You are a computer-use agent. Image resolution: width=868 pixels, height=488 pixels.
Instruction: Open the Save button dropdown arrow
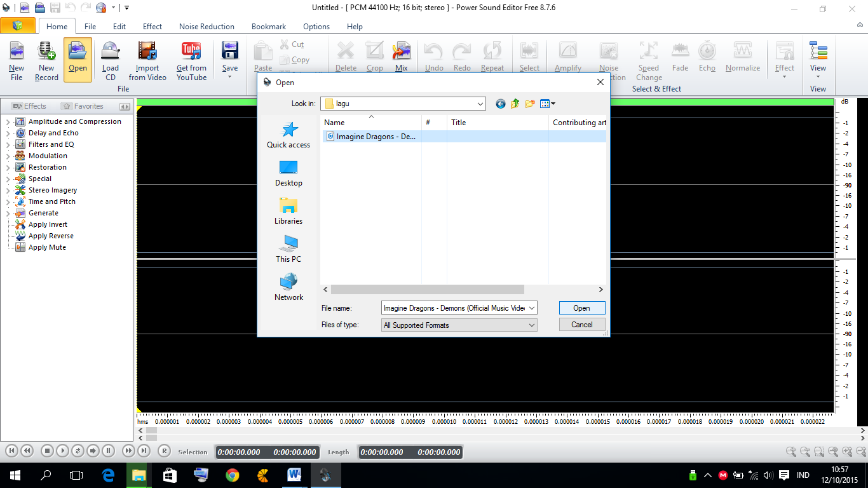230,77
